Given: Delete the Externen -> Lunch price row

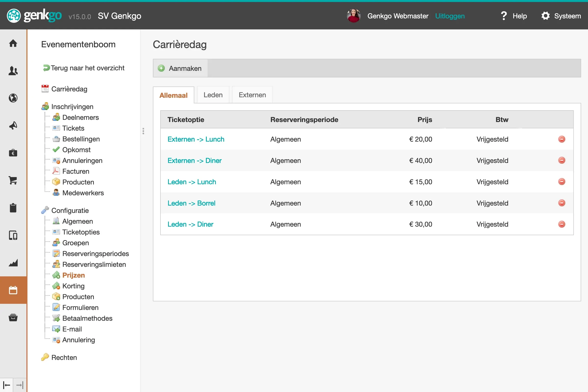Looking at the screenshot, I should pos(562,139).
